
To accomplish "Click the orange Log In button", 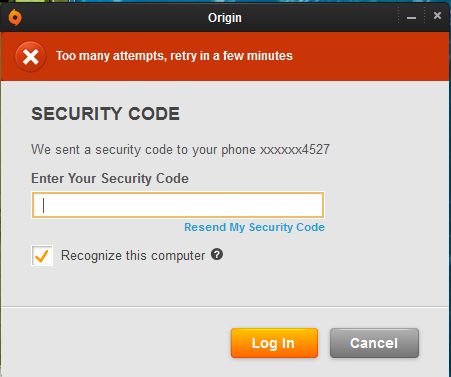I will [x=274, y=343].
